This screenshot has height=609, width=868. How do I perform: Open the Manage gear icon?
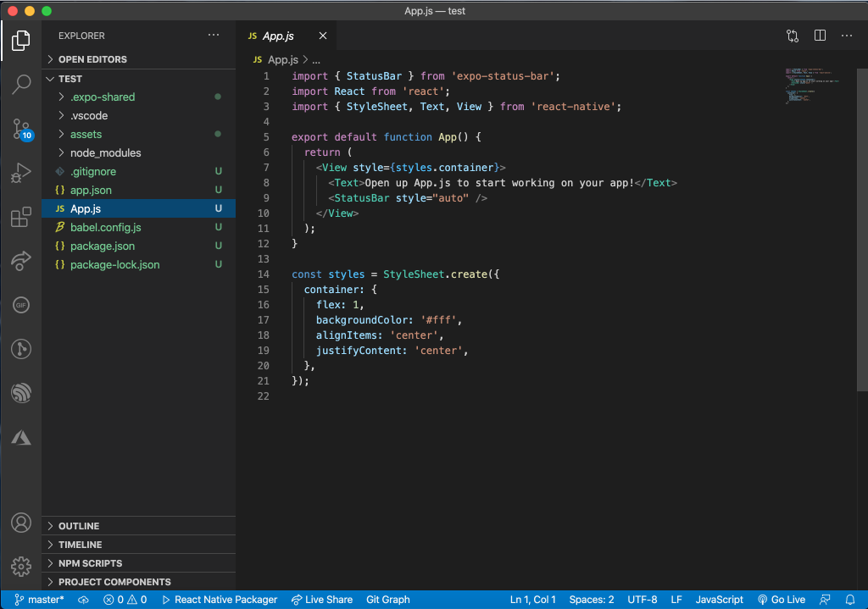[21, 566]
